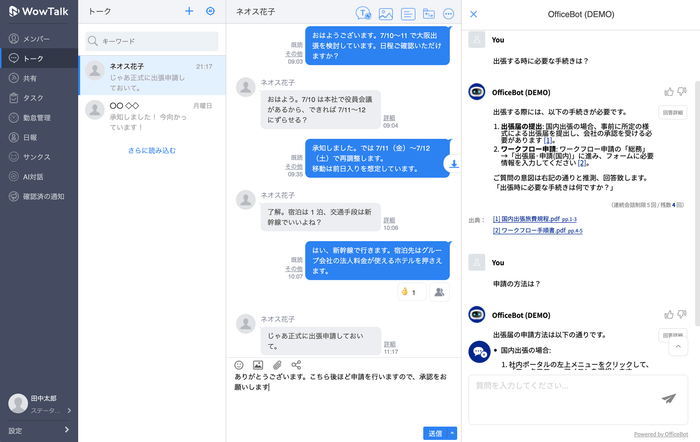700x442 pixels.
Task: Click the OK hand reaction count
Action: (x=411, y=292)
